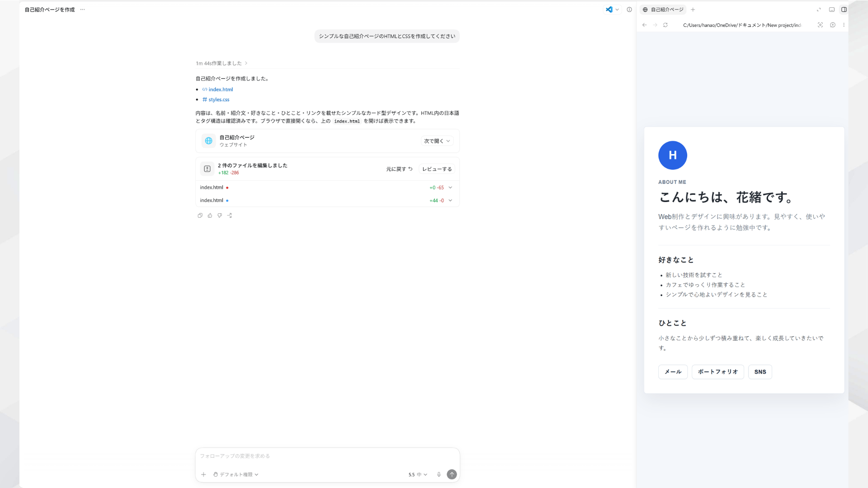Image resolution: width=868 pixels, height=488 pixels.
Task: Click the 好きなこと section heading
Action: tap(676, 260)
